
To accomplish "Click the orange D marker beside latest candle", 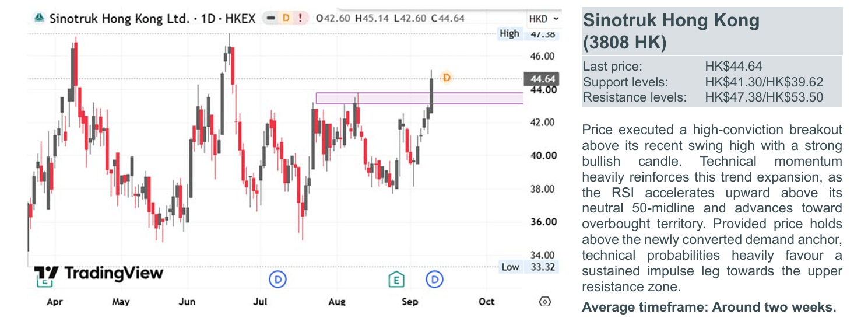I will 447,77.
